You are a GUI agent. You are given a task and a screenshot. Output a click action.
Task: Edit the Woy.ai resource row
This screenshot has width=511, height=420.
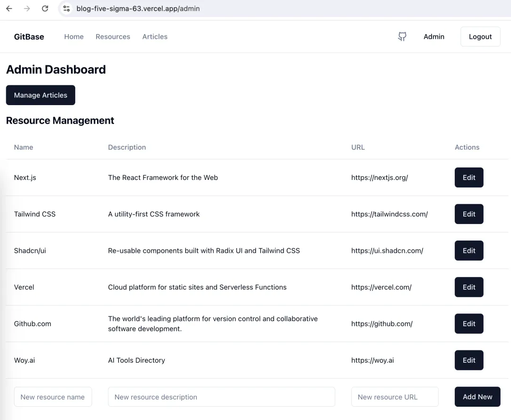pos(469,360)
